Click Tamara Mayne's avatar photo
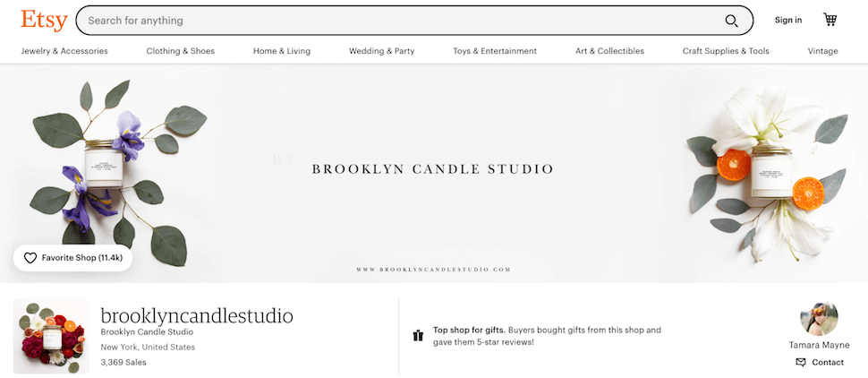 (820, 319)
